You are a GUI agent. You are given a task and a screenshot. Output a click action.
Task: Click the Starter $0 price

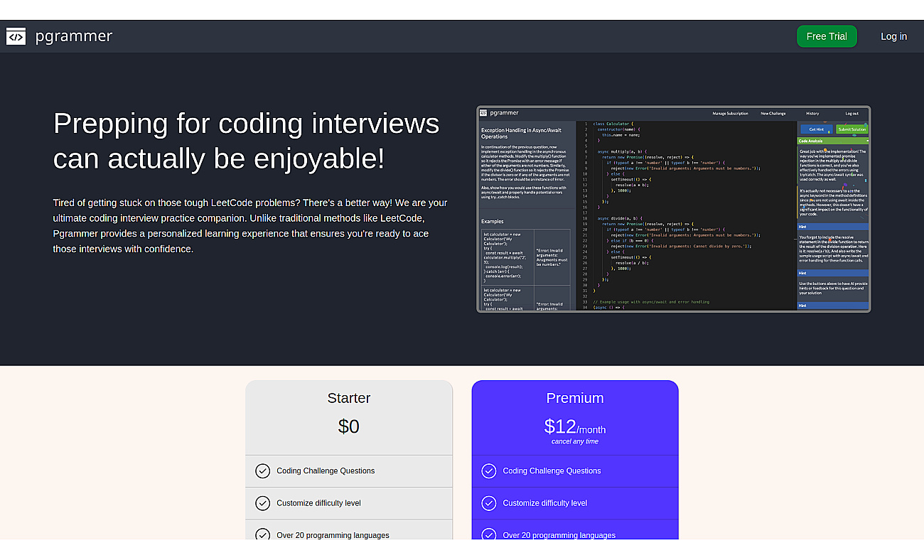[x=349, y=426]
